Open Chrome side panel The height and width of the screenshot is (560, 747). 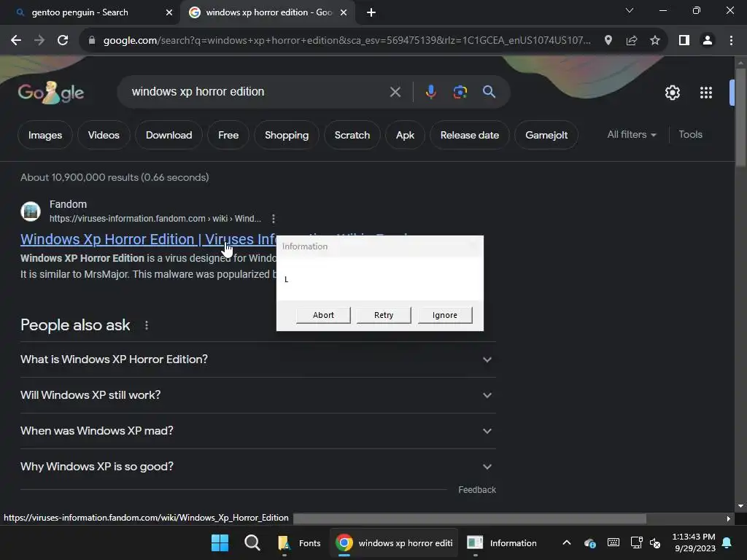tap(684, 41)
